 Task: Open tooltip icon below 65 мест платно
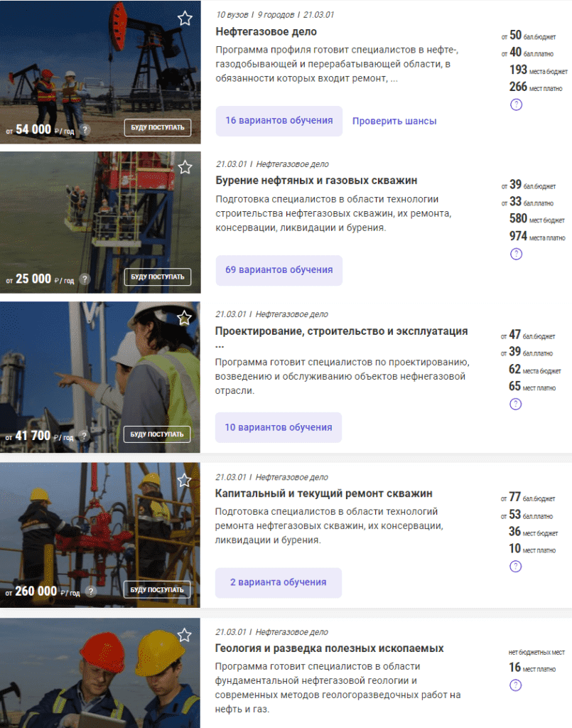point(517,404)
